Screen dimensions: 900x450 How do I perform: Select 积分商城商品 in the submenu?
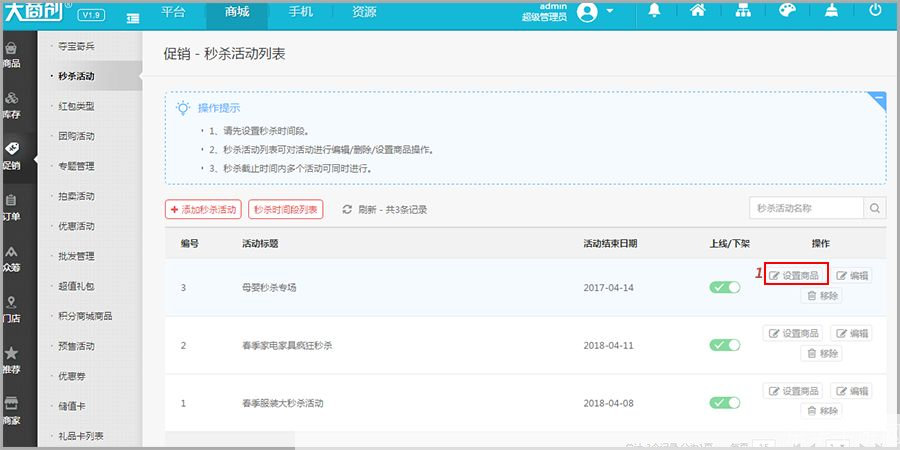(x=85, y=316)
